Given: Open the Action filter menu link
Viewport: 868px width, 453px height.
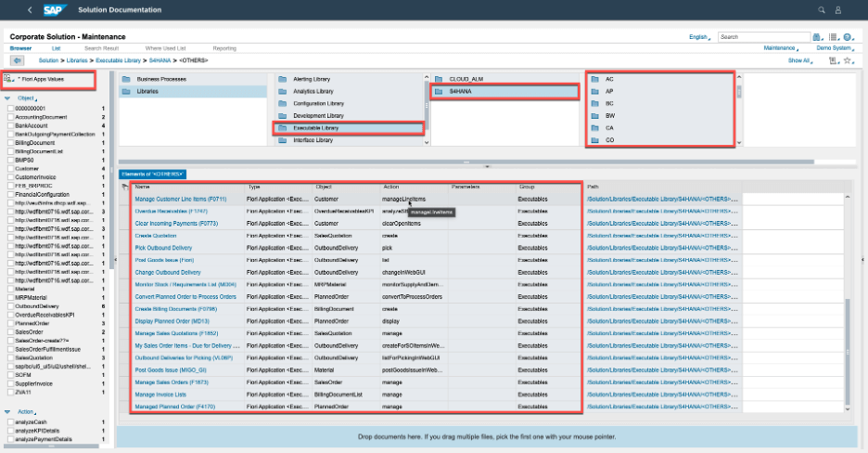Looking at the screenshot, I should (27, 412).
